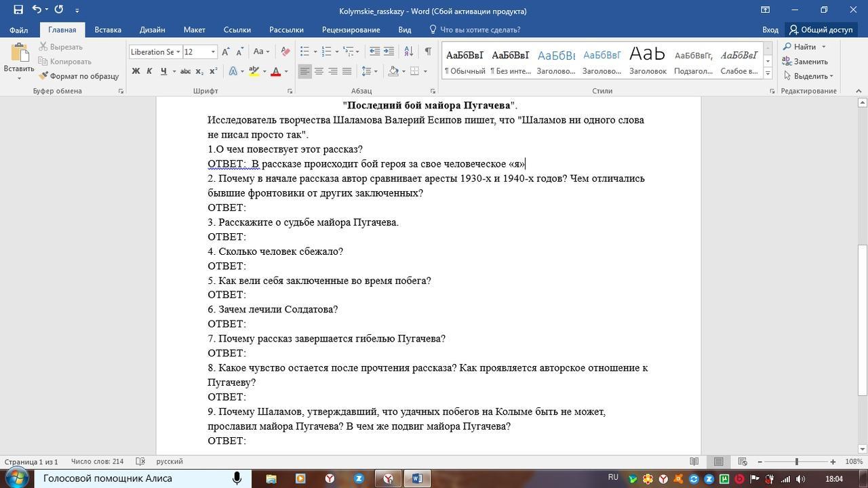Click in the 'Что вы хотите сделать?' search field
This screenshot has height=488, width=868.
tap(480, 30)
